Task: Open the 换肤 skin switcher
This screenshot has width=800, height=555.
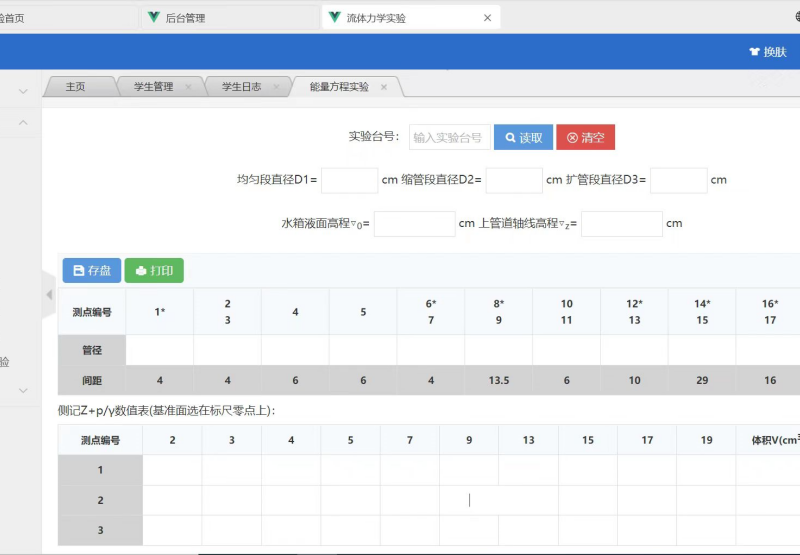Action: (x=768, y=52)
